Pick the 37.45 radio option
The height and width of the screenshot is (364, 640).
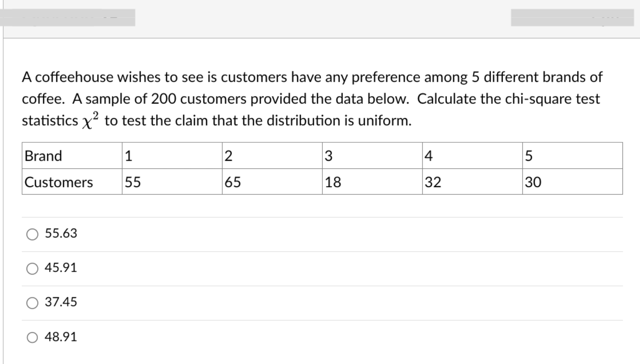pos(32,303)
